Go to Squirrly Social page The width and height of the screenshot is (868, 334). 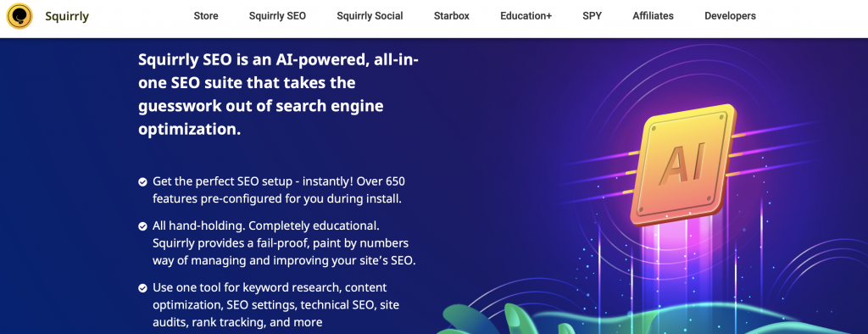coord(370,16)
